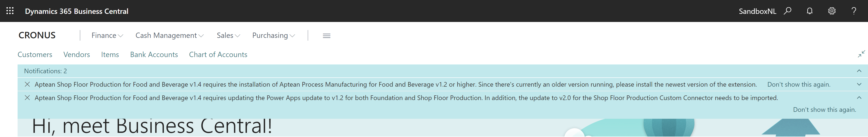The height and width of the screenshot is (137, 868).
Task: Open the Finance dropdown menu
Action: tap(107, 36)
